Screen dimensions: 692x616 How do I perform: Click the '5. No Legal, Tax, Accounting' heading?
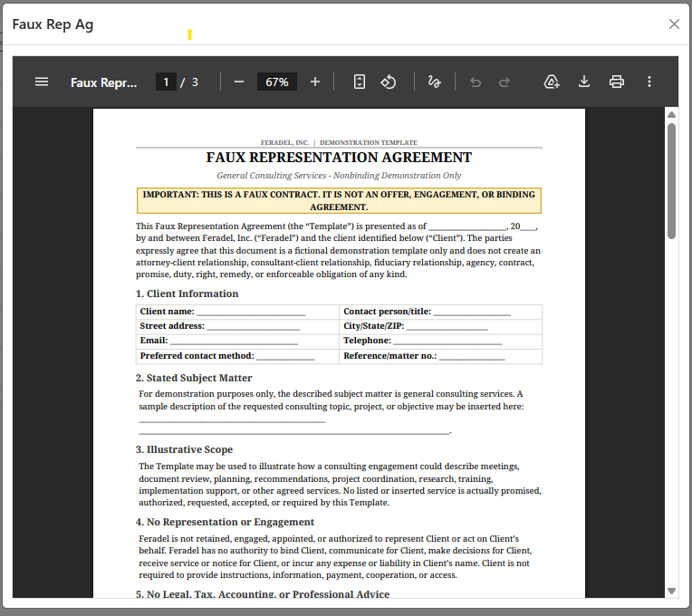(262, 594)
